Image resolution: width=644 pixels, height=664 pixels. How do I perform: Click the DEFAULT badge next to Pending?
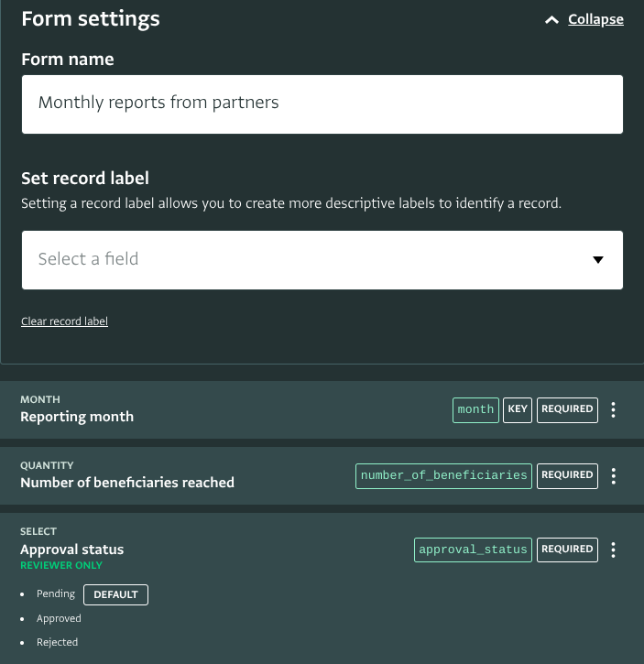coord(115,594)
